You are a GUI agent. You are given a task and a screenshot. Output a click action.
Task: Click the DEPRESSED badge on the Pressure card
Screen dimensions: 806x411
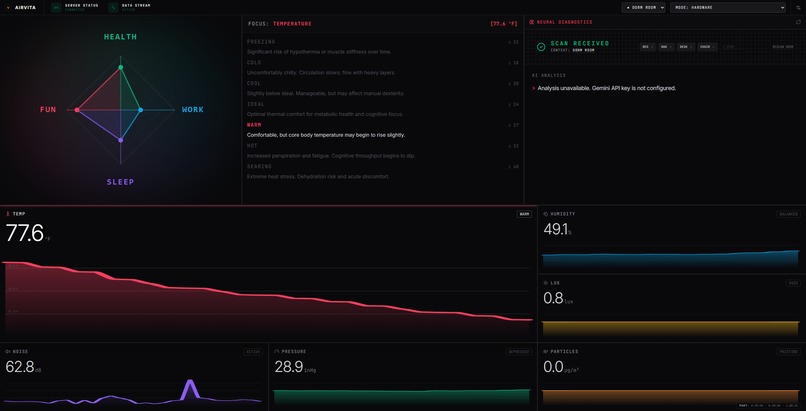[x=518, y=352]
